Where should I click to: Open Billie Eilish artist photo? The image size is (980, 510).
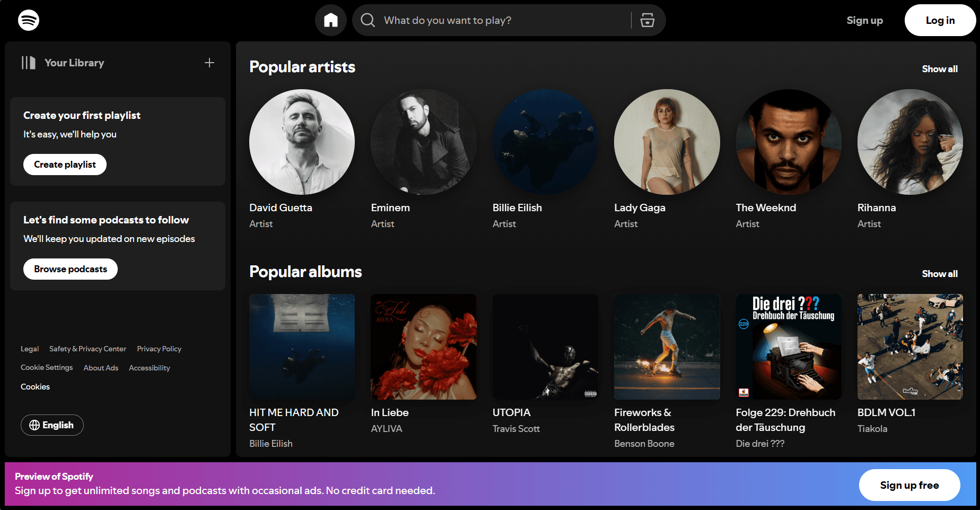545,142
